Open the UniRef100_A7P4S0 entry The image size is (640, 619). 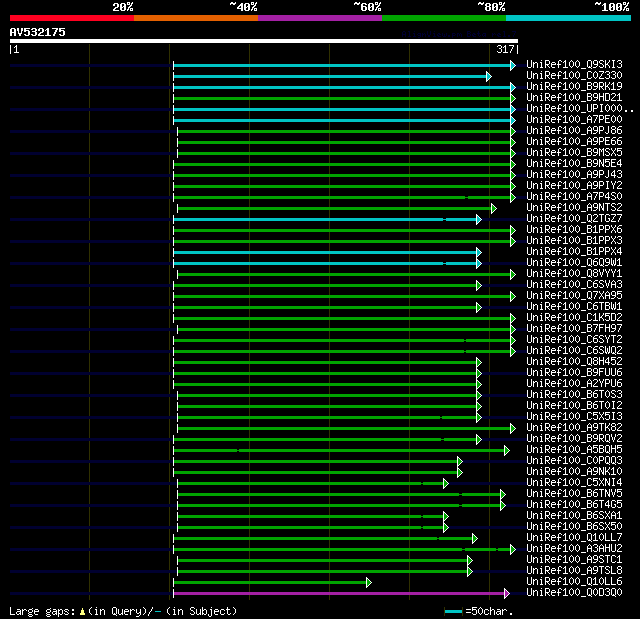point(574,197)
